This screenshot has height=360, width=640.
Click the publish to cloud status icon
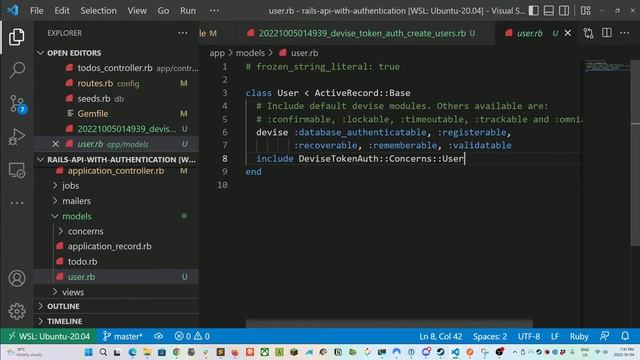click(158, 336)
